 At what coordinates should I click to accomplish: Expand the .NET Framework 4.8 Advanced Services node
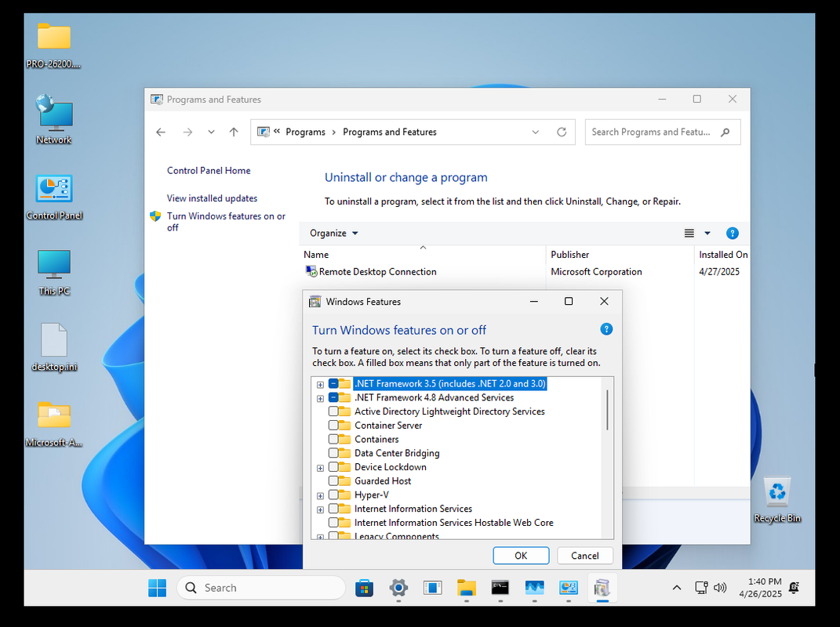coord(320,398)
